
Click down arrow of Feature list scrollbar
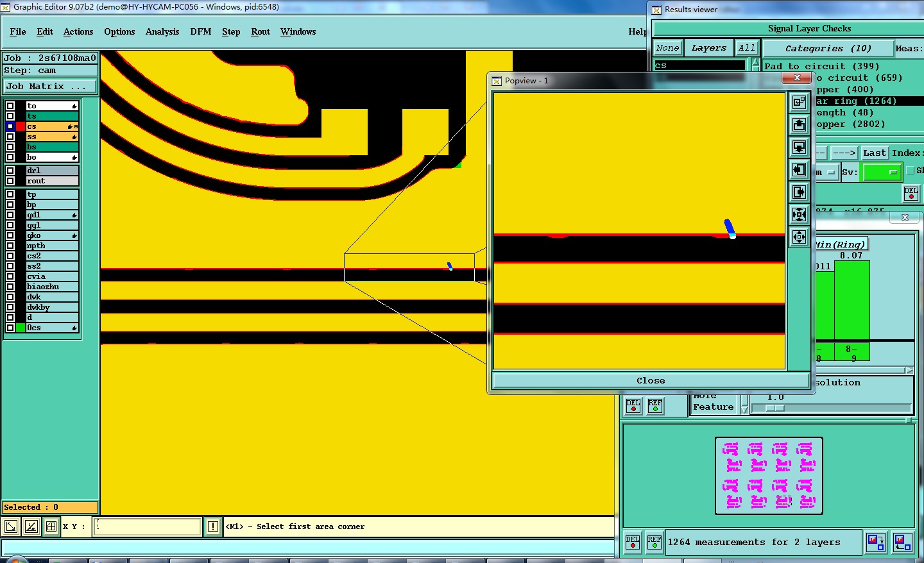point(744,408)
